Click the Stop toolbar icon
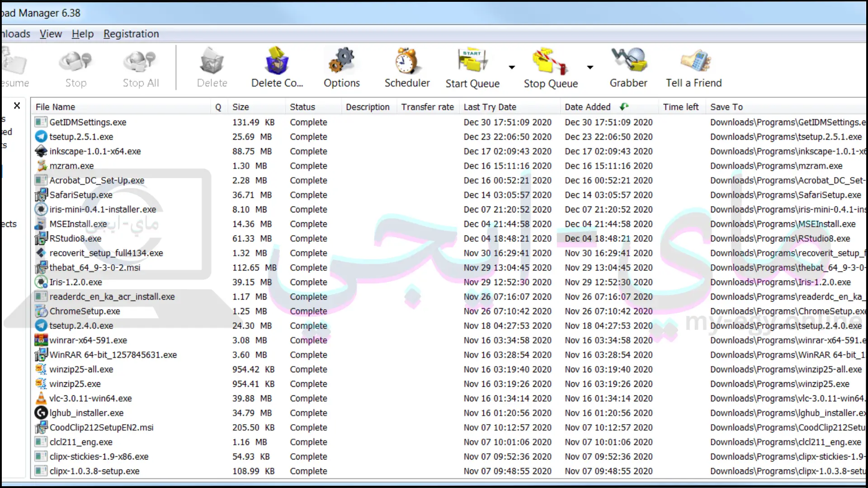868x488 pixels. [x=75, y=62]
